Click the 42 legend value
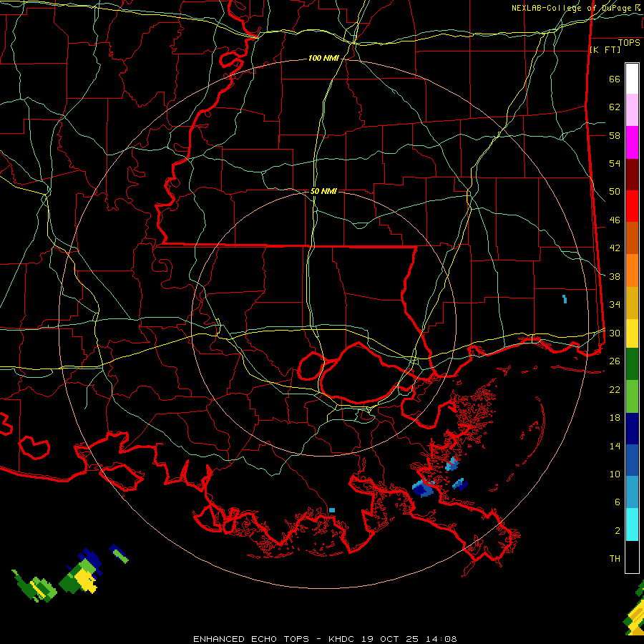Image resolution: width=644 pixels, height=644 pixels. [615, 248]
